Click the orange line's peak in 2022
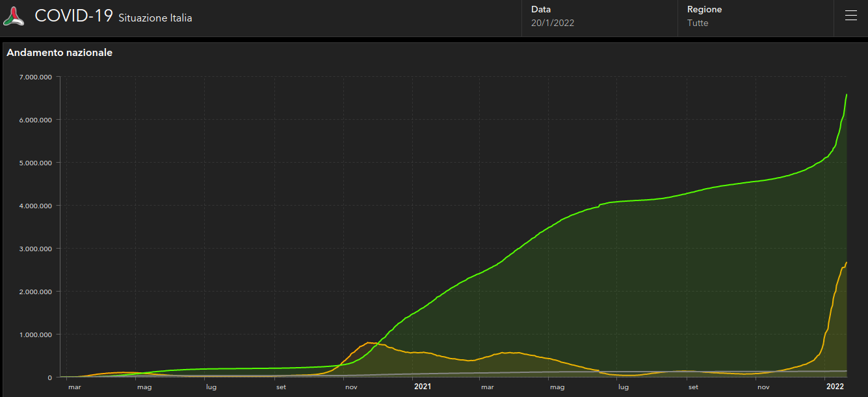Viewport: 868px width, 397px height. [x=847, y=262]
